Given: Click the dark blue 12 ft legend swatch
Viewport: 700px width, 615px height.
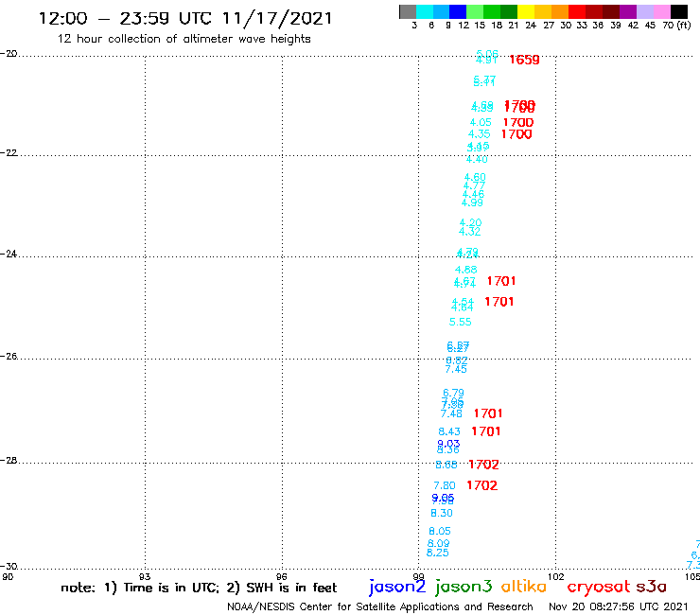Looking at the screenshot, I should click(x=458, y=11).
